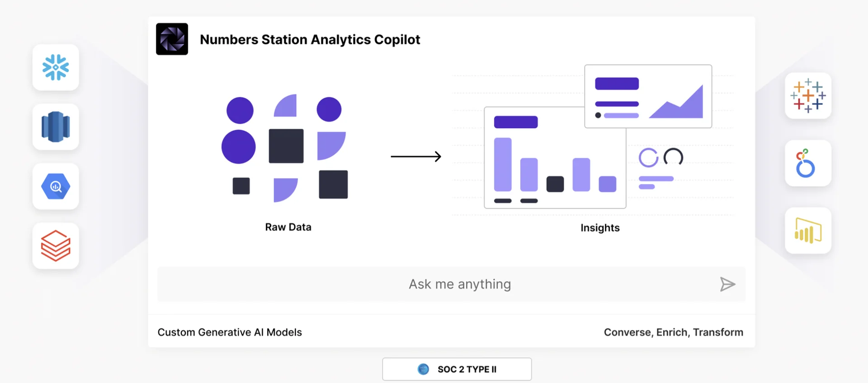Click the 'Numbers Station Analytics Copilot' title
868x383 pixels.
pos(310,40)
